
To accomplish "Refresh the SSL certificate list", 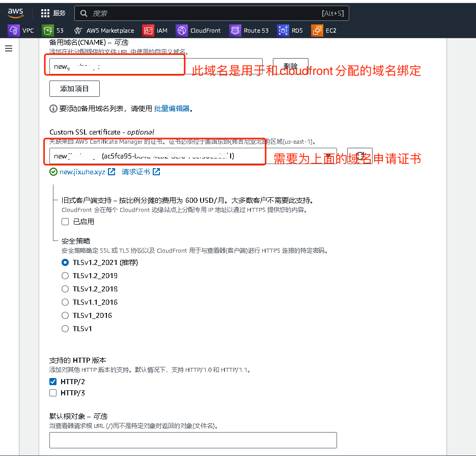I will pyautogui.click(x=360, y=156).
